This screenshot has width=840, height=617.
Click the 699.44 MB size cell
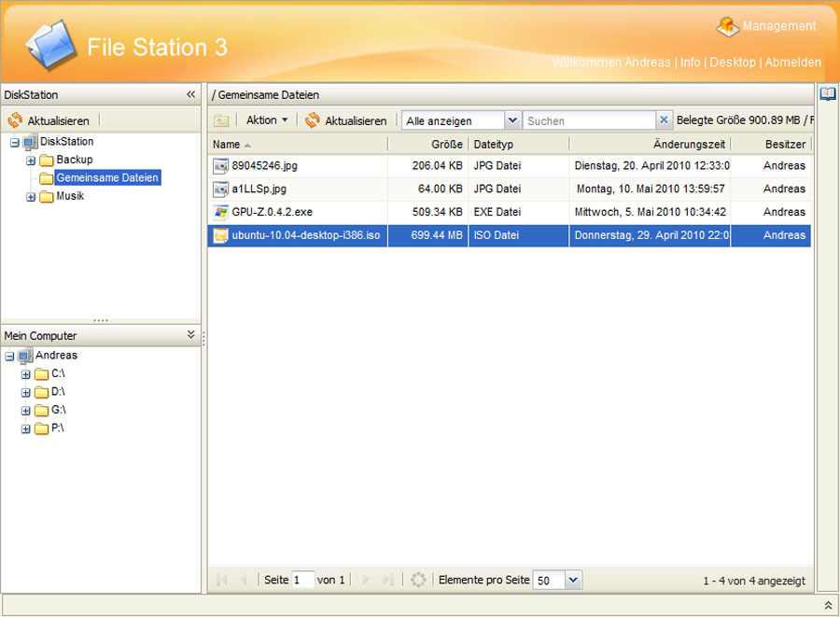[x=428, y=235]
